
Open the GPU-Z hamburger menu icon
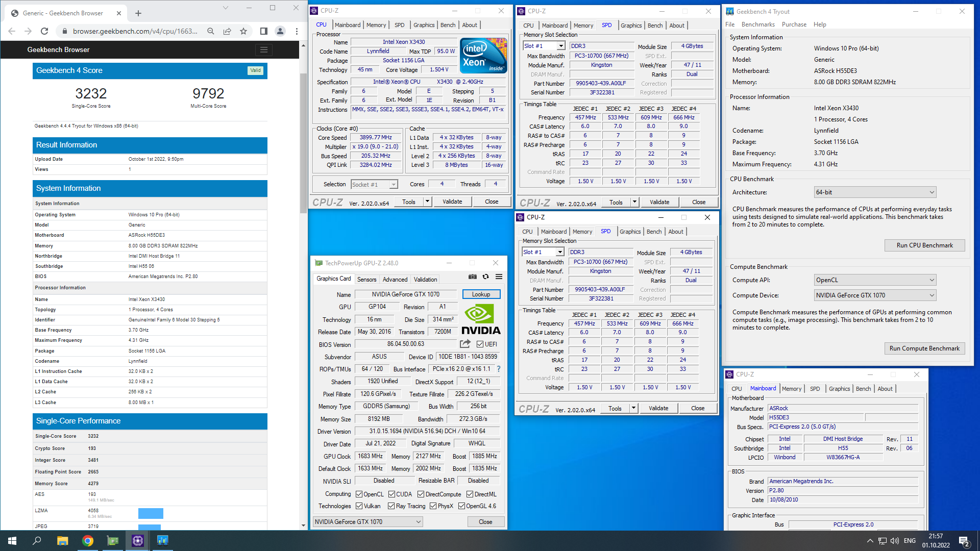(499, 277)
